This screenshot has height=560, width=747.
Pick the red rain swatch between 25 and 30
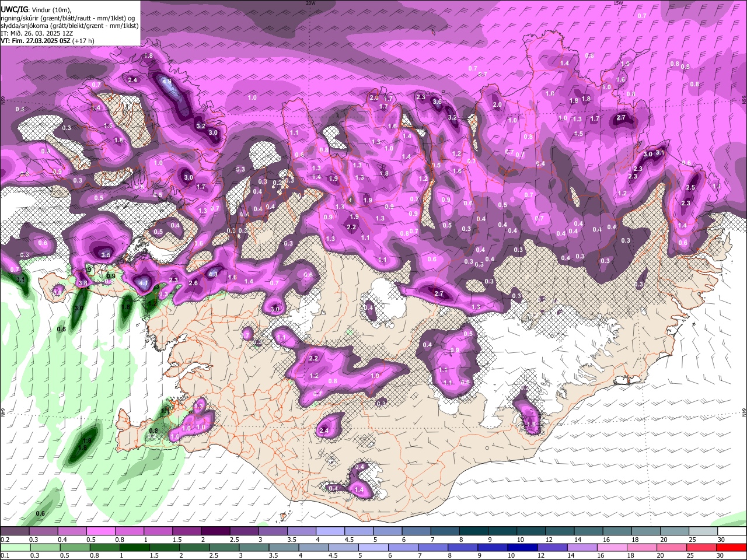(703, 548)
